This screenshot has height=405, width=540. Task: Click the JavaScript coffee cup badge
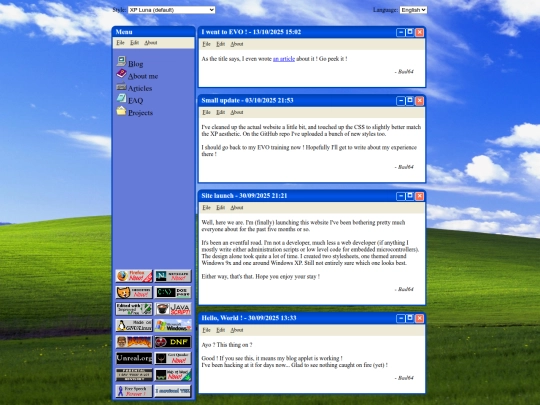click(x=173, y=309)
